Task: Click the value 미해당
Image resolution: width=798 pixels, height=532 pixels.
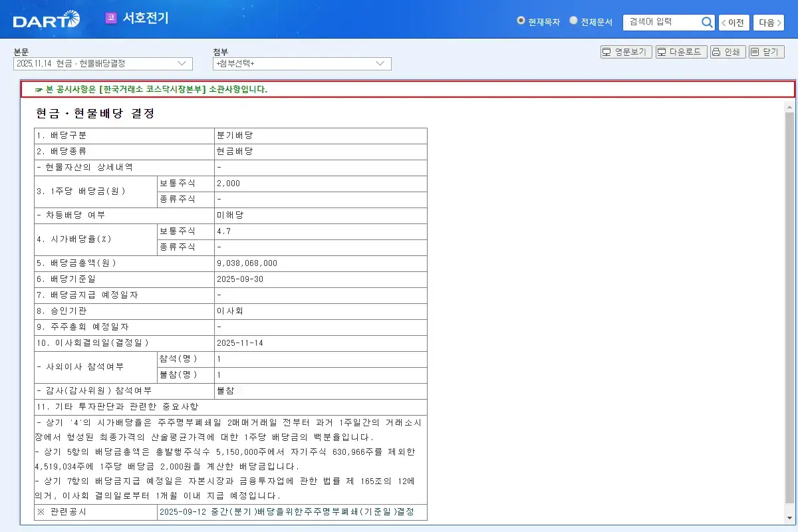Action: 230,215
